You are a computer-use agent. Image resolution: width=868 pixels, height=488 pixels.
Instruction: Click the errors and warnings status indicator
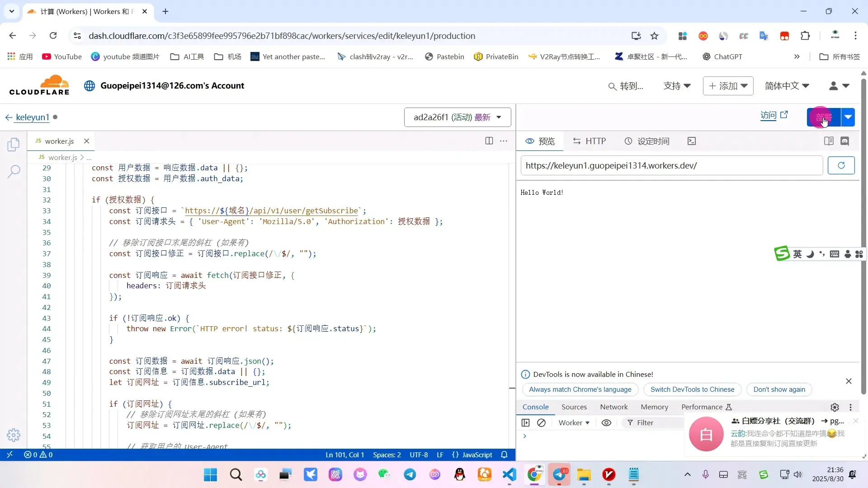(x=38, y=455)
